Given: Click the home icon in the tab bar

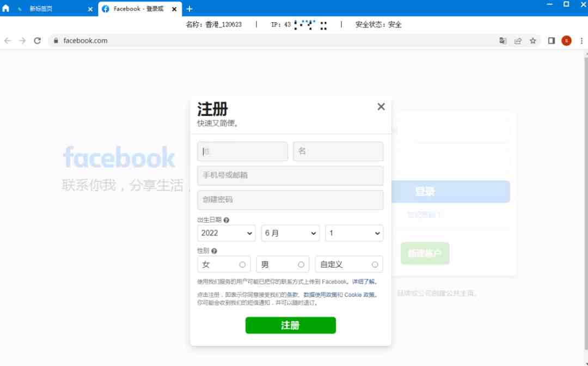Looking at the screenshot, I should click(x=5, y=8).
